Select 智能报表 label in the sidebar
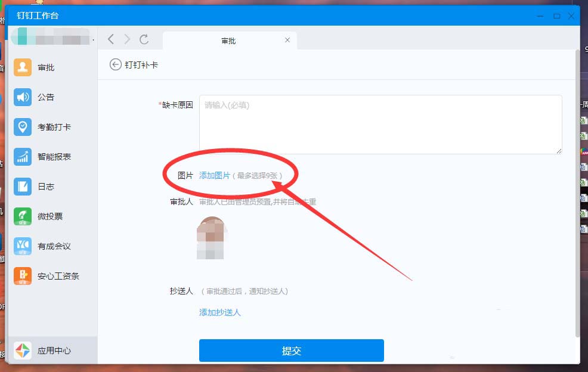Viewport: 588px width, 372px height. (x=54, y=157)
